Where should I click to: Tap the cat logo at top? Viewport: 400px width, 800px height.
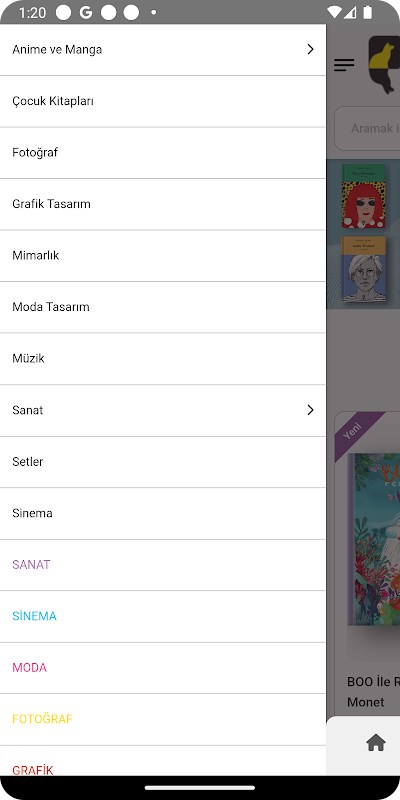click(x=384, y=64)
